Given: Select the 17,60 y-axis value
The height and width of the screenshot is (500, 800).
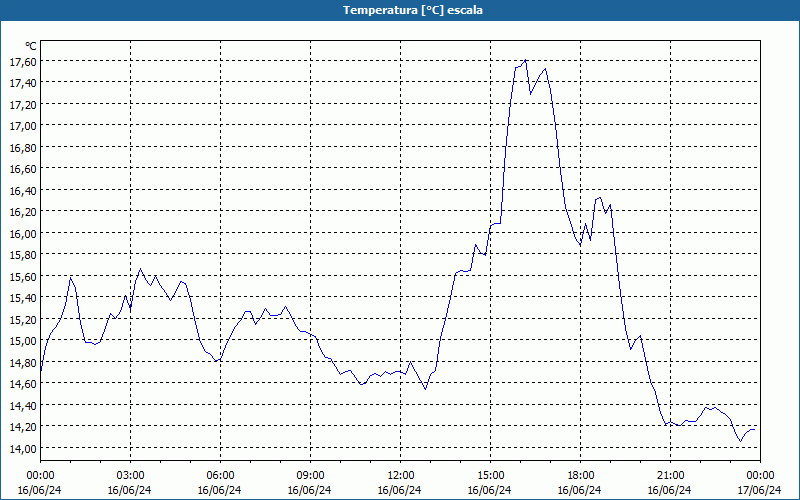Looking at the screenshot, I should pyautogui.click(x=23, y=61).
